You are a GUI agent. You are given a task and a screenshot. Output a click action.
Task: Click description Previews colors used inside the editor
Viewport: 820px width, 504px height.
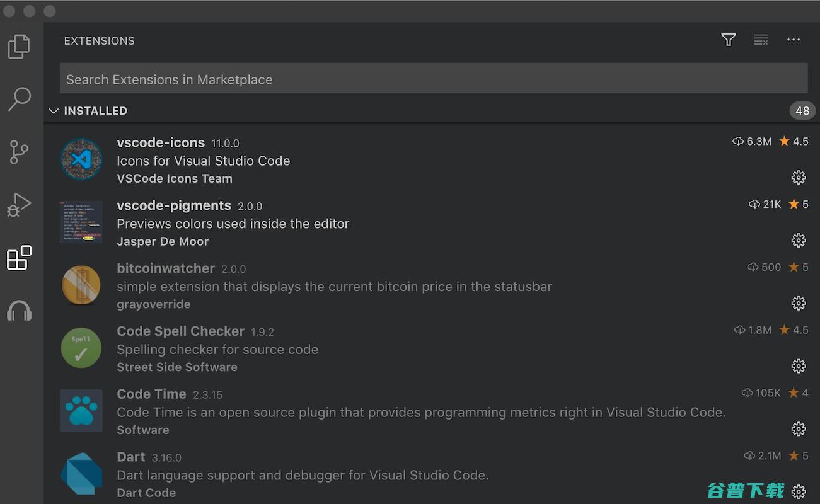pyautogui.click(x=233, y=224)
